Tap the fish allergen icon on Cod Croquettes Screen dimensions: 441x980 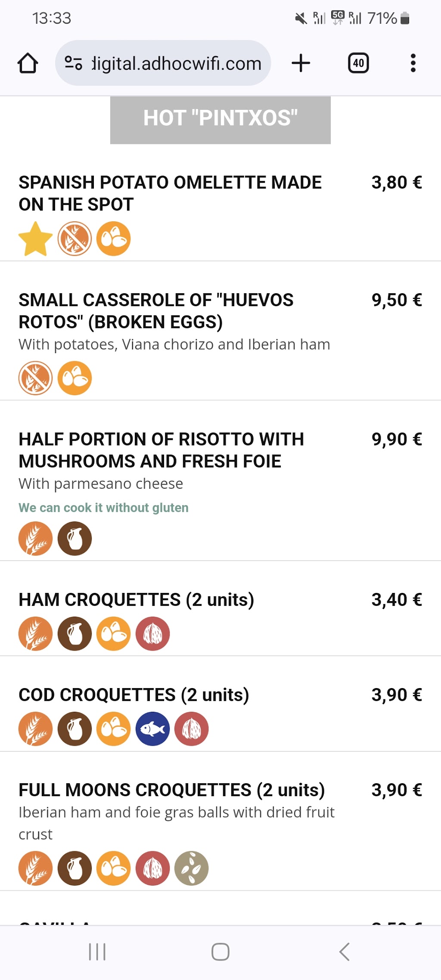(x=152, y=729)
